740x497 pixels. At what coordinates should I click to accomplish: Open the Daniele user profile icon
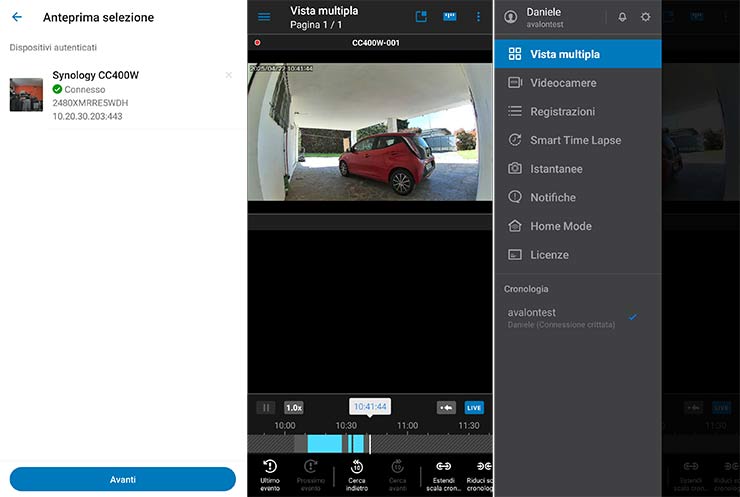(512, 17)
